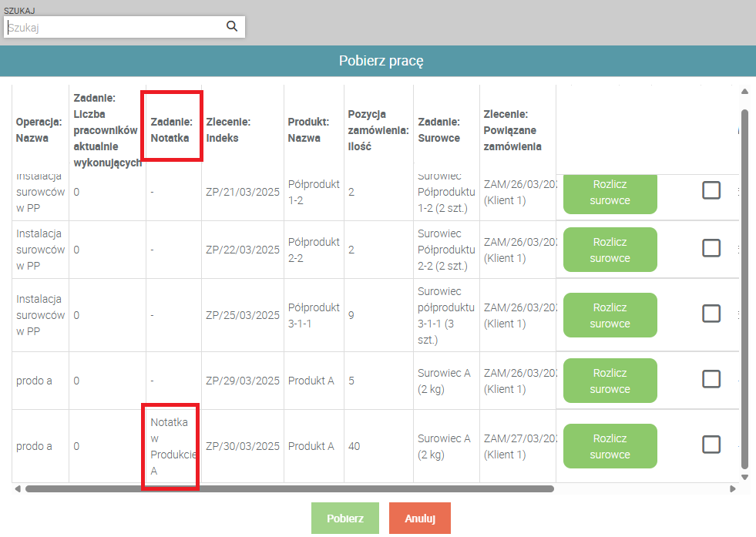The width and height of the screenshot is (756, 537).
Task: Settle raw materials for order ZP/30/03/2025
Action: pos(610,446)
